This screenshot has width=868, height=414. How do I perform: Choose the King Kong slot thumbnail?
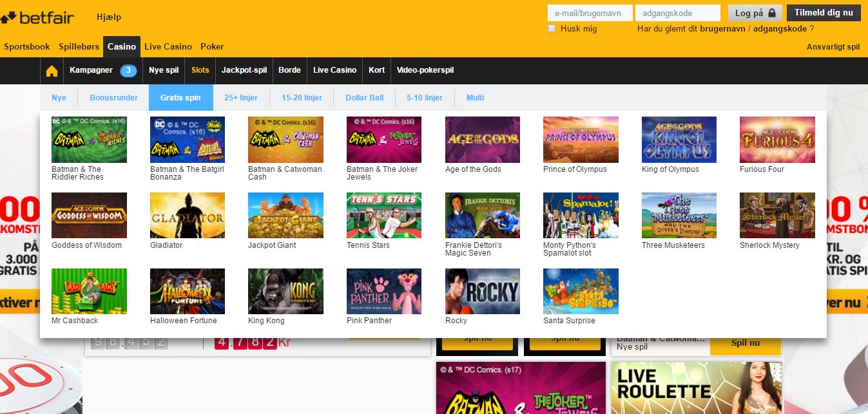[x=285, y=291]
